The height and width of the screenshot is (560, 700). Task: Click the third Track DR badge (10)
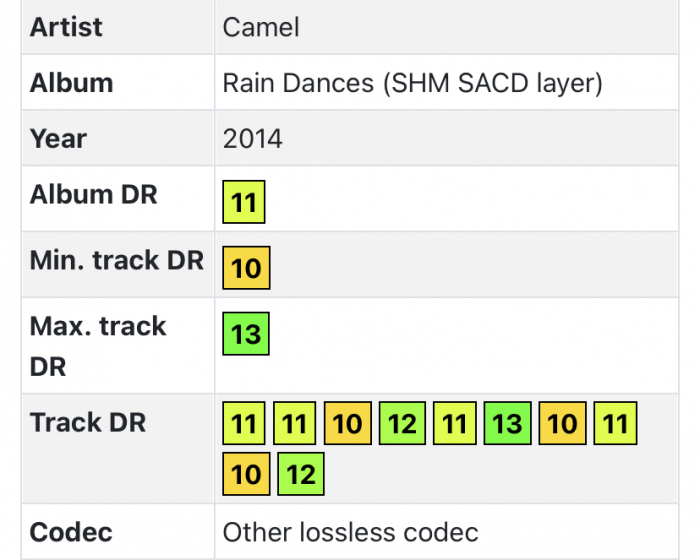(347, 424)
